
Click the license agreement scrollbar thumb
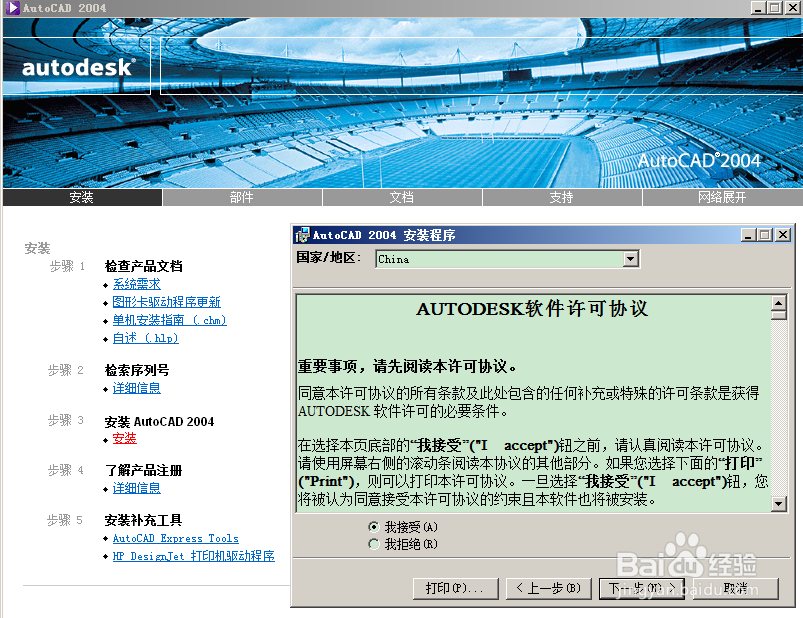click(x=778, y=315)
